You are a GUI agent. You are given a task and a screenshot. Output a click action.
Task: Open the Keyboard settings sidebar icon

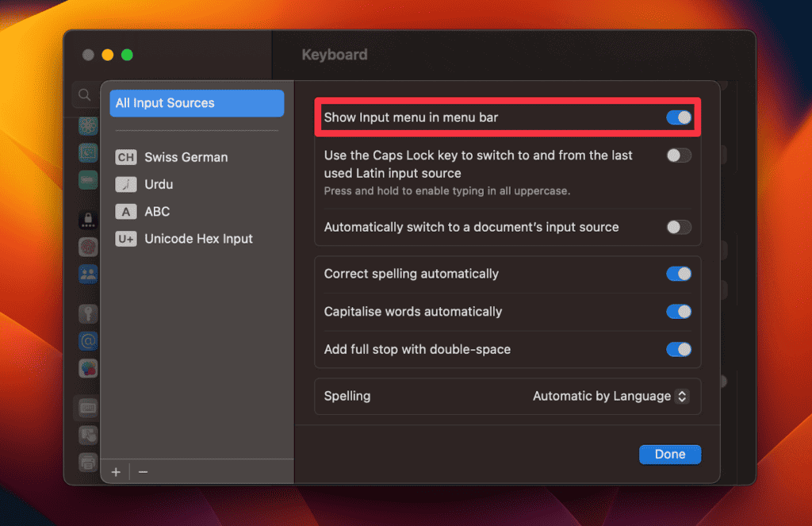click(x=87, y=407)
